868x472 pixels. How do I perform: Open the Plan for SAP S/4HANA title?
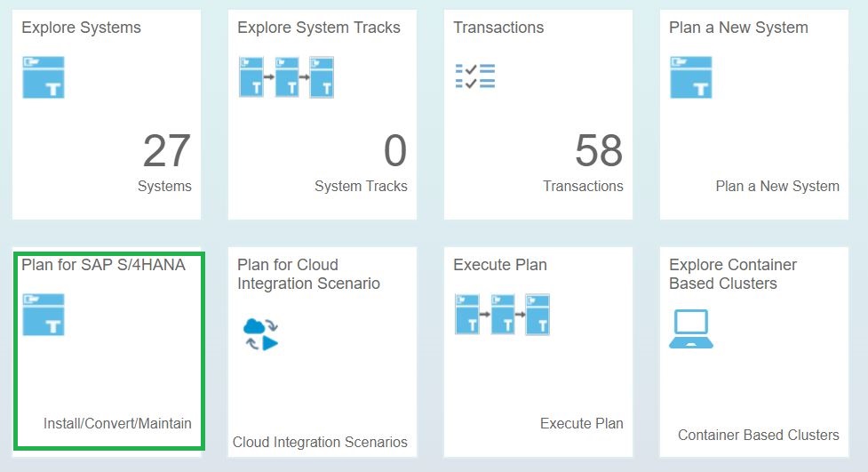[x=104, y=265]
